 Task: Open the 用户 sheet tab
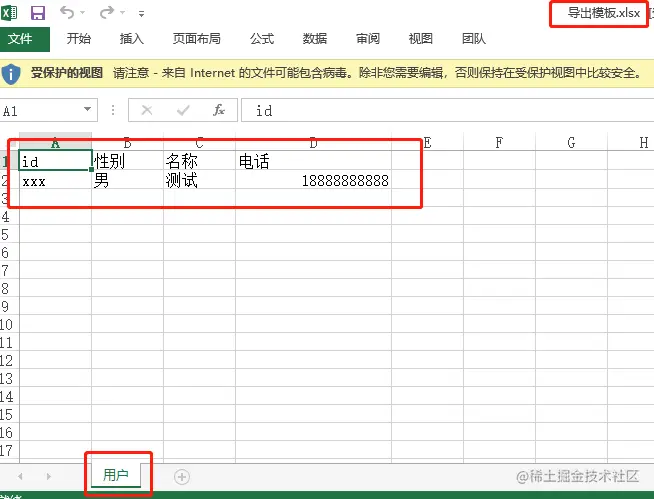[116, 475]
